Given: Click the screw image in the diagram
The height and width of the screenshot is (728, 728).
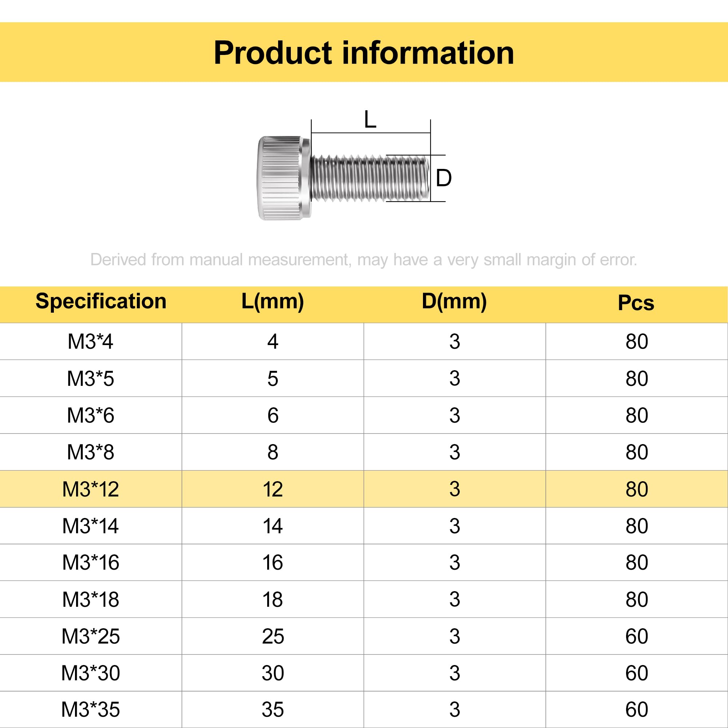Looking at the screenshot, I should [344, 178].
